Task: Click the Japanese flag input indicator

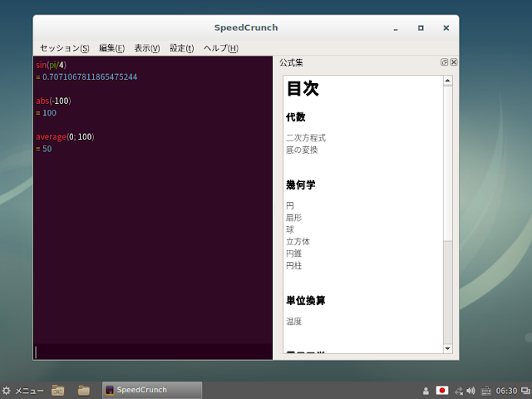Action: [x=442, y=391]
